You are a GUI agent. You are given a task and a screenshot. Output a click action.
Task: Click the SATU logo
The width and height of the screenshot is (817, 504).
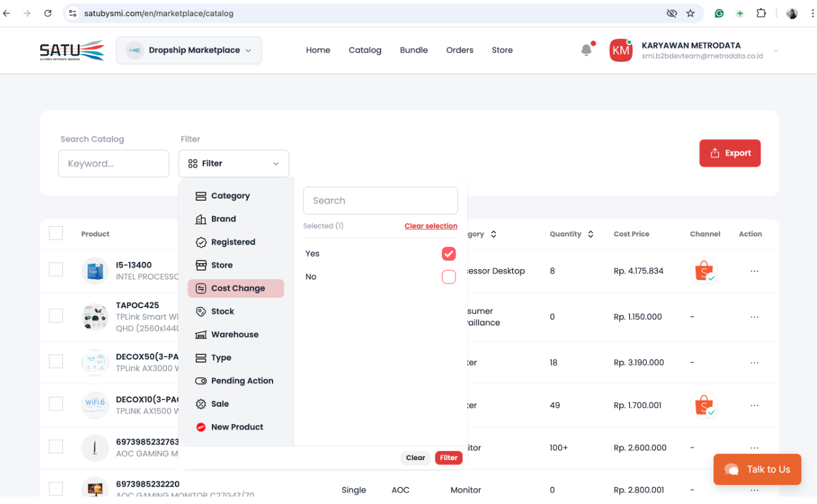click(x=72, y=50)
